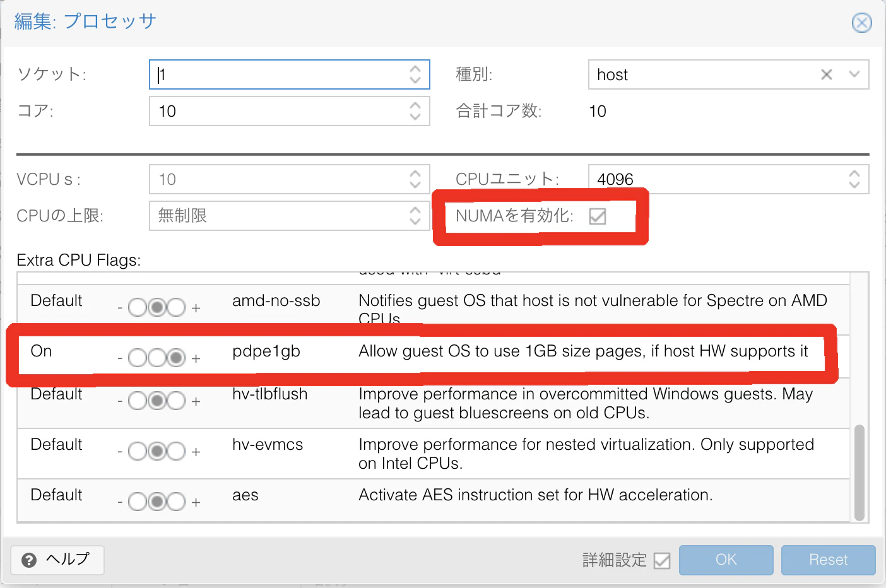Select the aes default radio option
Screen dimensions: 886x588
pyautogui.click(x=157, y=502)
